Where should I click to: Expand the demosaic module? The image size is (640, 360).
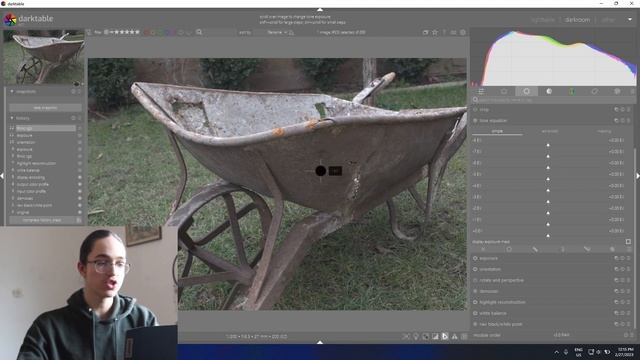click(489, 291)
